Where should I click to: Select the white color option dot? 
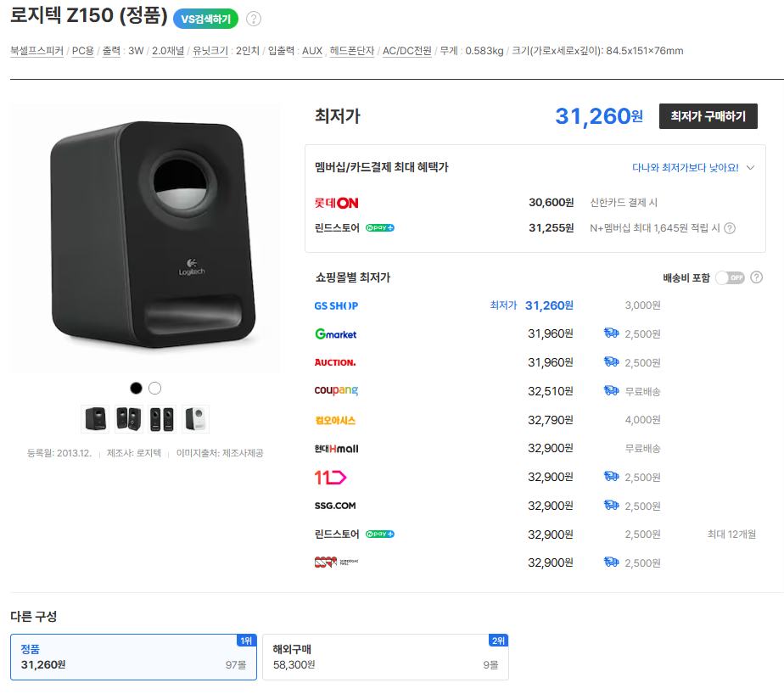154,388
